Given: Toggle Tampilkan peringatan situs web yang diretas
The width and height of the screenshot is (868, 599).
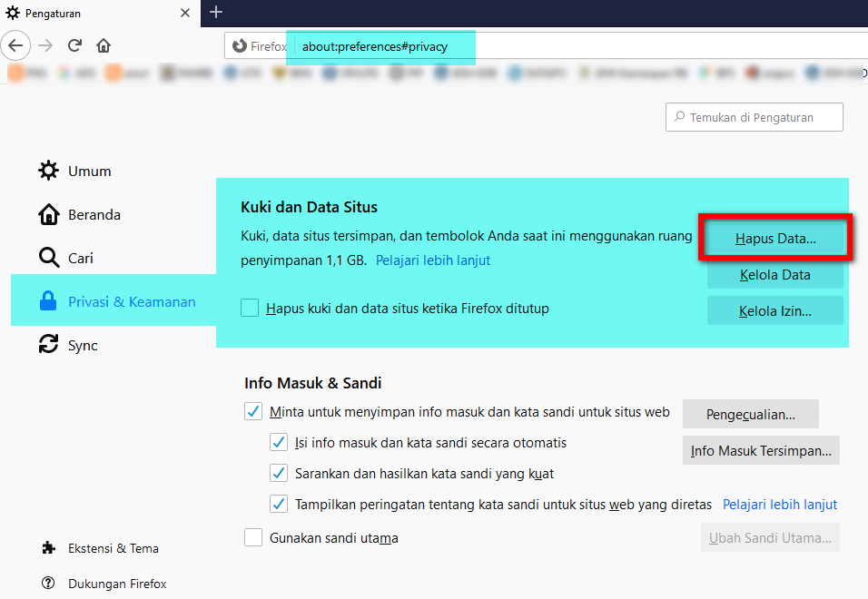Looking at the screenshot, I should [279, 505].
